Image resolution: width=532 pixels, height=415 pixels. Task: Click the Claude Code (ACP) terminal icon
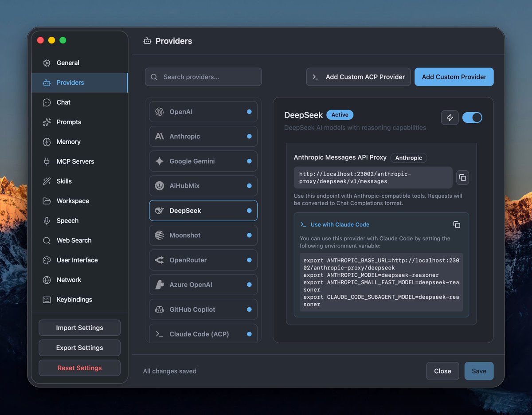tap(160, 334)
